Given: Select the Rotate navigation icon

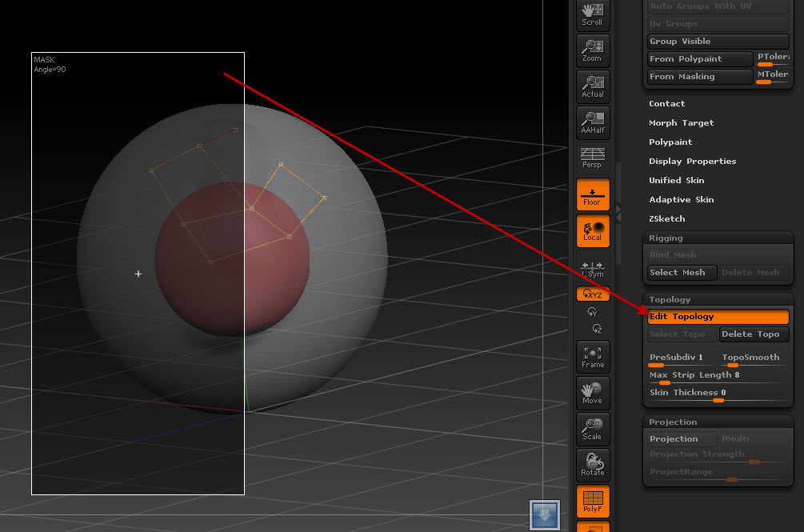Looking at the screenshot, I should click(x=593, y=464).
